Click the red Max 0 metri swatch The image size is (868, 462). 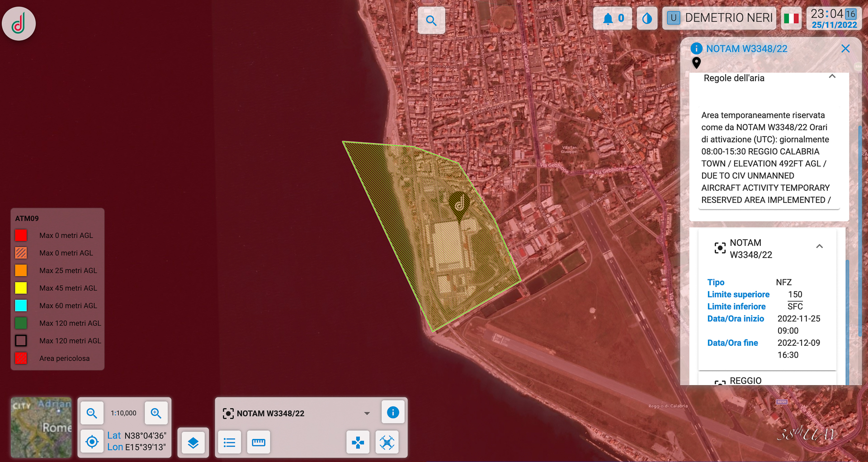point(21,235)
